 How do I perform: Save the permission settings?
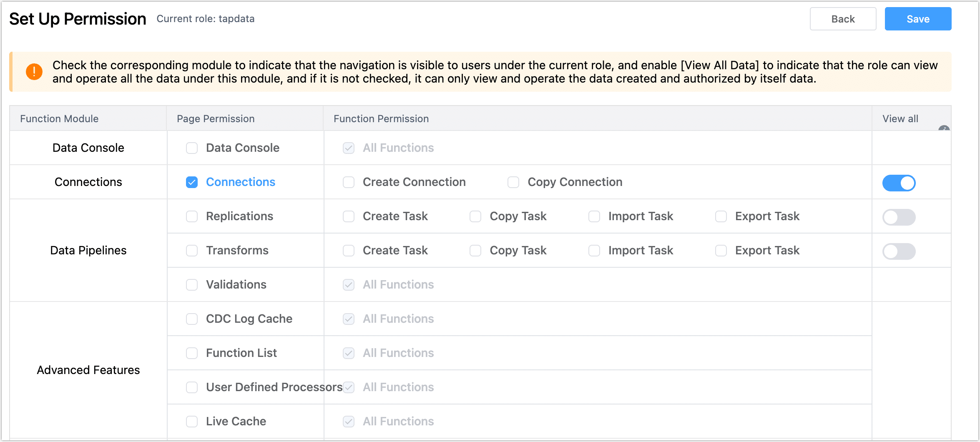[918, 19]
